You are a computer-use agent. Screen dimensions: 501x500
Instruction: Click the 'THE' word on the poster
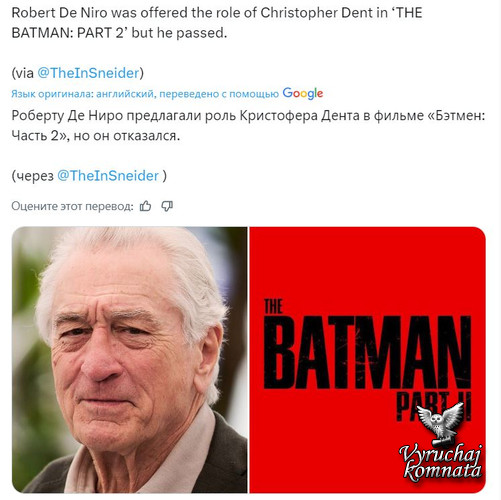tap(273, 306)
